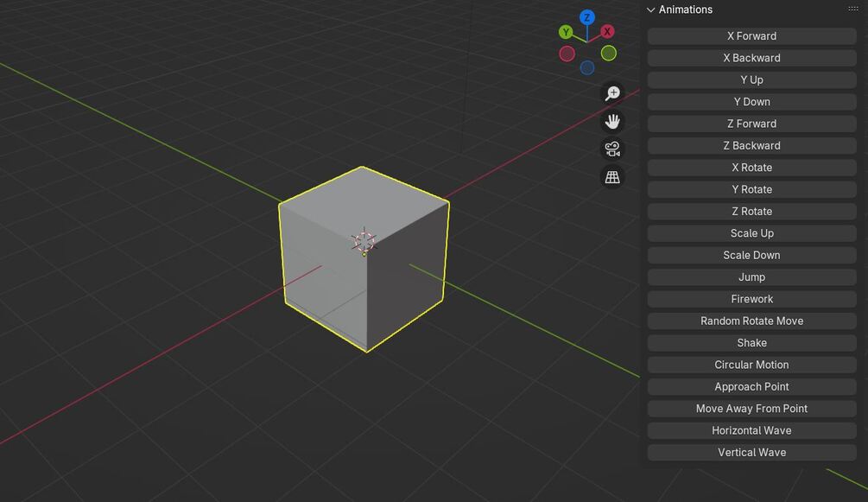This screenshot has width=868, height=502.
Task: Click the blue Z axis gizmo circle
Action: [x=586, y=17]
